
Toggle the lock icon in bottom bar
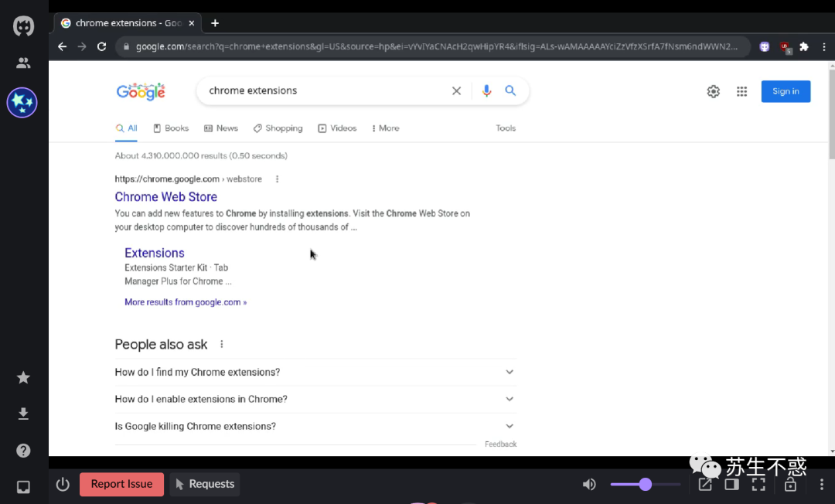point(790,485)
